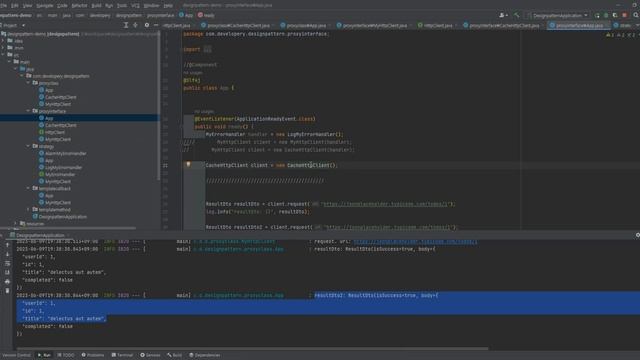
Task: Expand folded import statement
Action: pos(207,49)
